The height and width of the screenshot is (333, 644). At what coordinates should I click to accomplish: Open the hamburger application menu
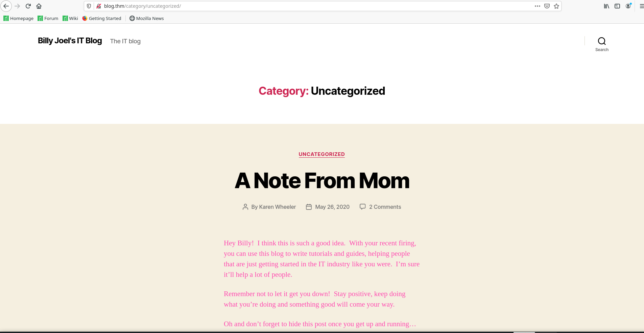(x=641, y=6)
